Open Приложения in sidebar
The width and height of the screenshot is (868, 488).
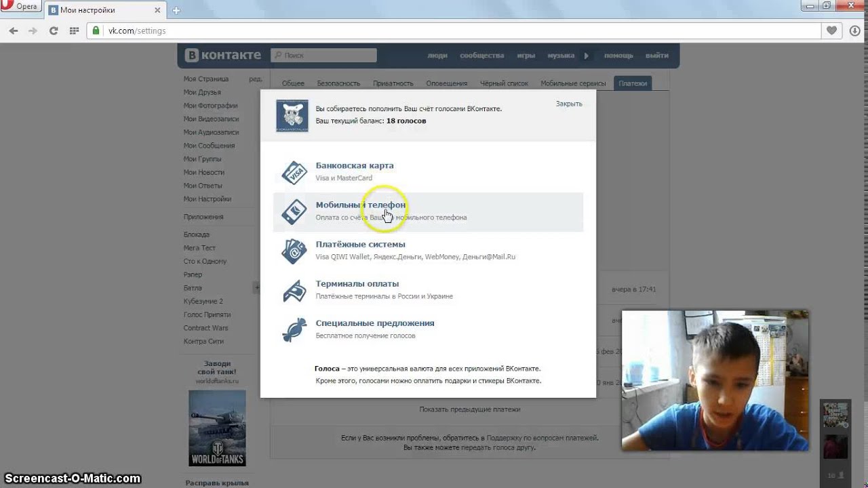point(203,217)
